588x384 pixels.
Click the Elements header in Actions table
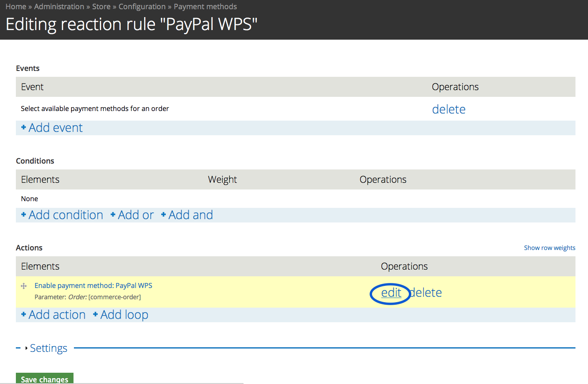[41, 266]
